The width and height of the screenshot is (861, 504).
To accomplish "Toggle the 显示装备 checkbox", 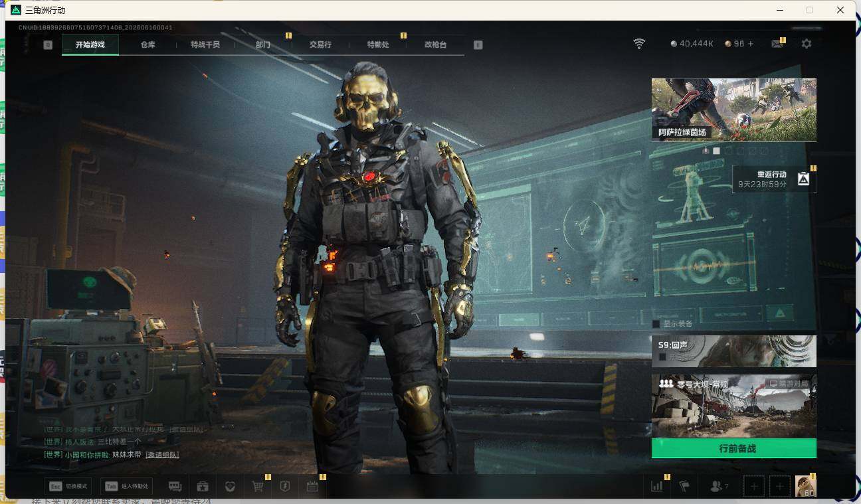I will [656, 324].
